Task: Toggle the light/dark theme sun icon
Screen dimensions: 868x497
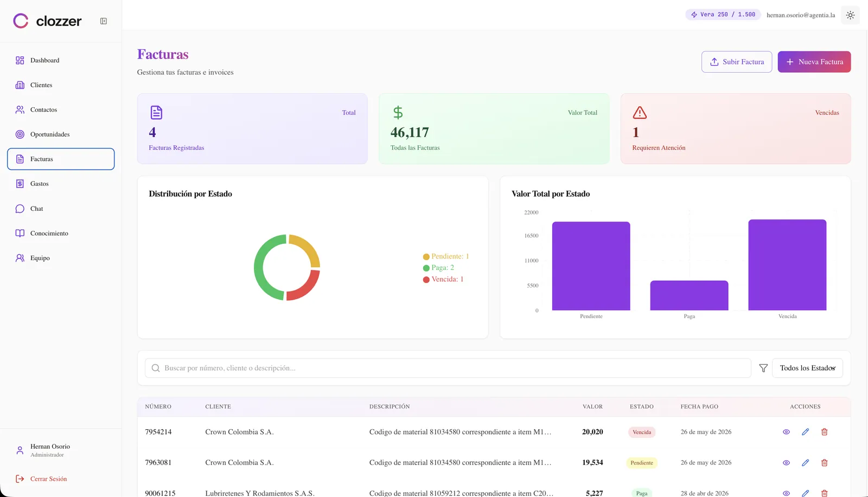Action: [x=850, y=15]
